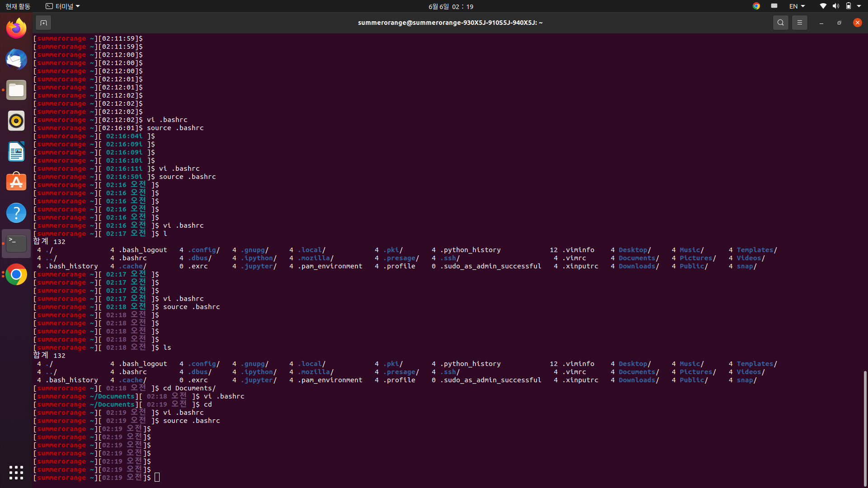Launch Rhythmbox music player
Image resolution: width=868 pixels, height=488 pixels.
[16, 121]
